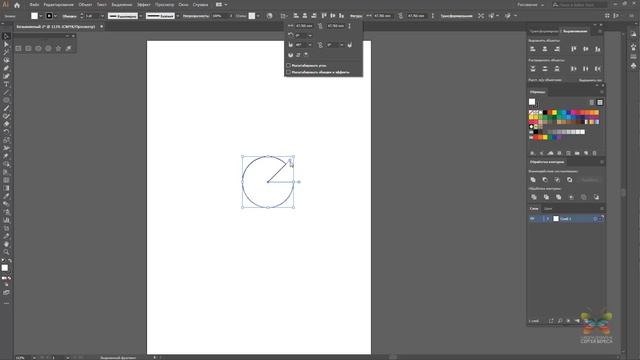Image resolution: width=640 pixels, height=360 pixels.
Task: Select the Zoom magnifier tool
Action: (x=6, y=252)
